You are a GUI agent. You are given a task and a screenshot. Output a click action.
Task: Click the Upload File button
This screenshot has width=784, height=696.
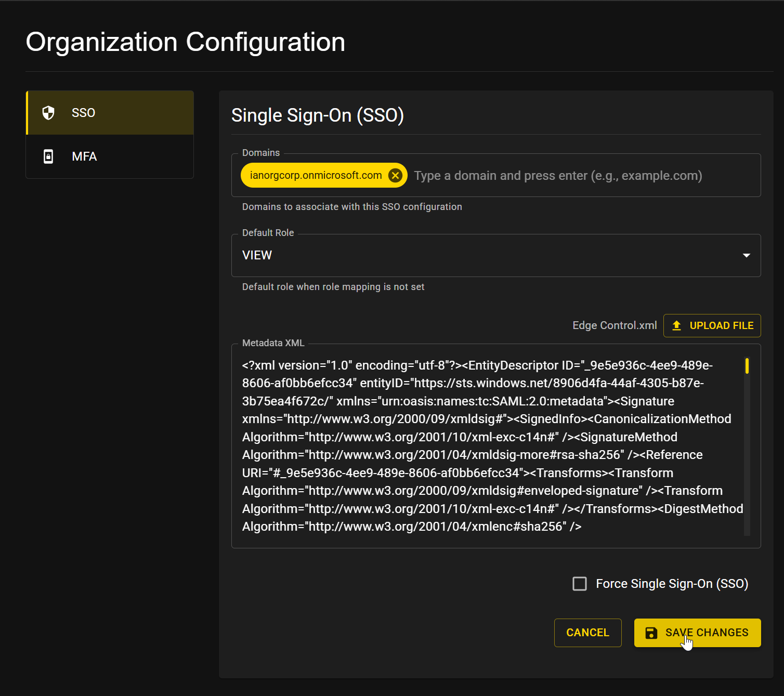712,325
